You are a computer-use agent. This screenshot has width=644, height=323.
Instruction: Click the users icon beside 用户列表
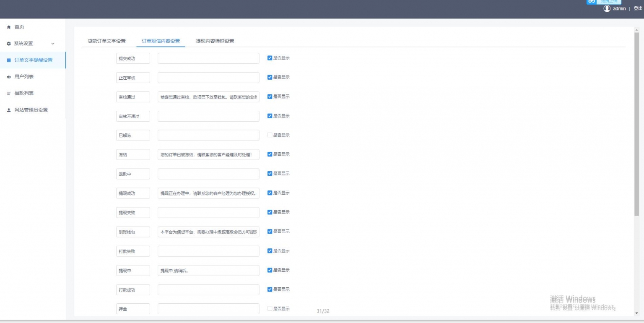click(x=9, y=77)
